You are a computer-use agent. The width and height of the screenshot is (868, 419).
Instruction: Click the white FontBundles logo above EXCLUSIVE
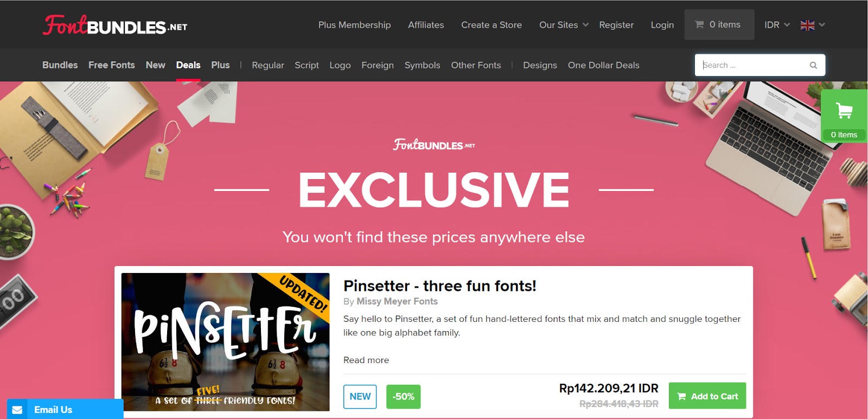click(x=434, y=144)
